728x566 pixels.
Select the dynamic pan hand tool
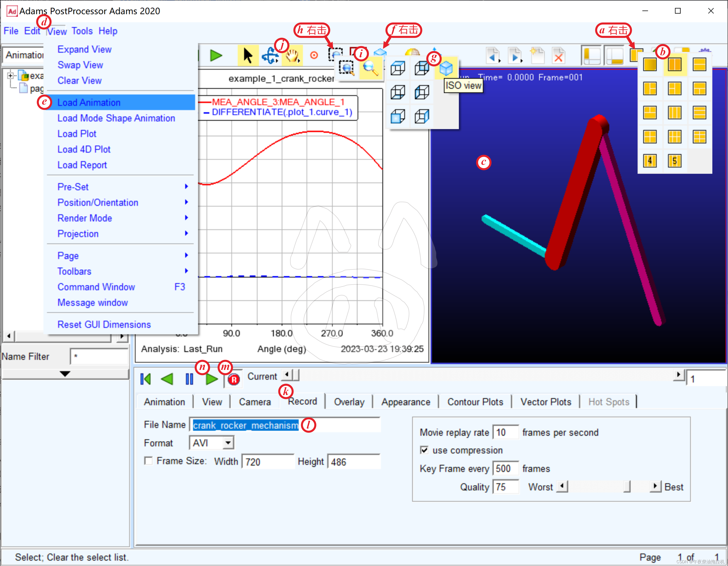(x=292, y=55)
